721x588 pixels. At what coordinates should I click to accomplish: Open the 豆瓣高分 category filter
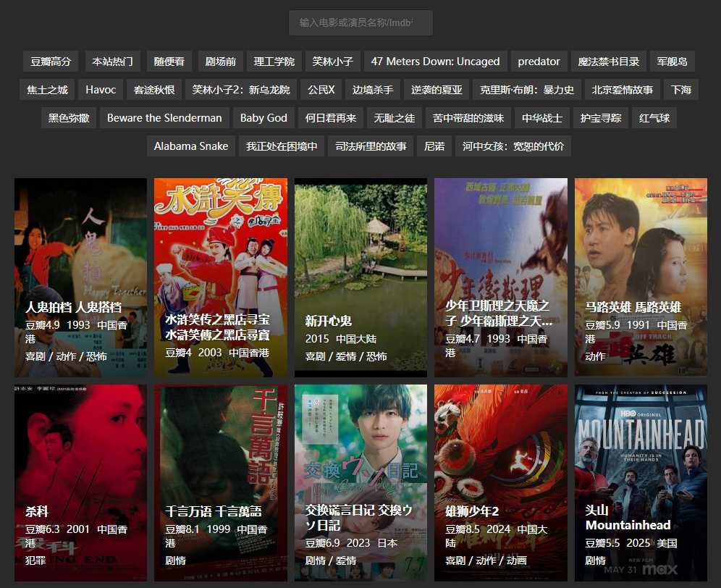(x=50, y=62)
